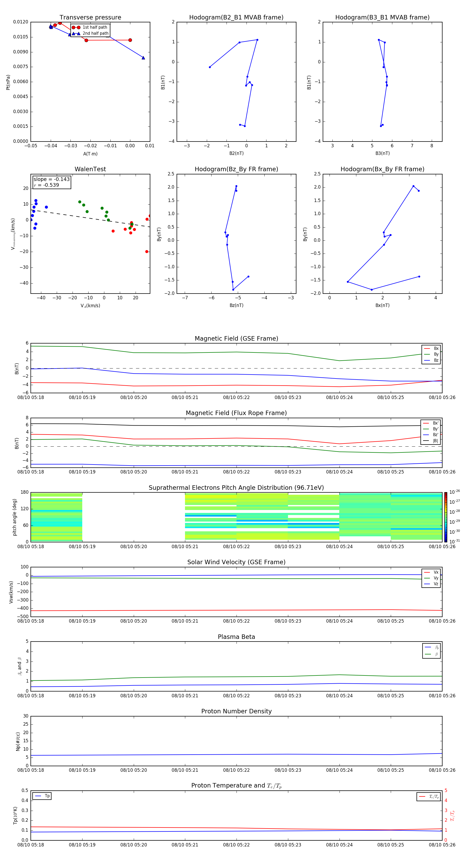This screenshot has height=868, width=473.
Task: Click the "Pt(nPa)" y-axis label
Action: pos(8,82)
